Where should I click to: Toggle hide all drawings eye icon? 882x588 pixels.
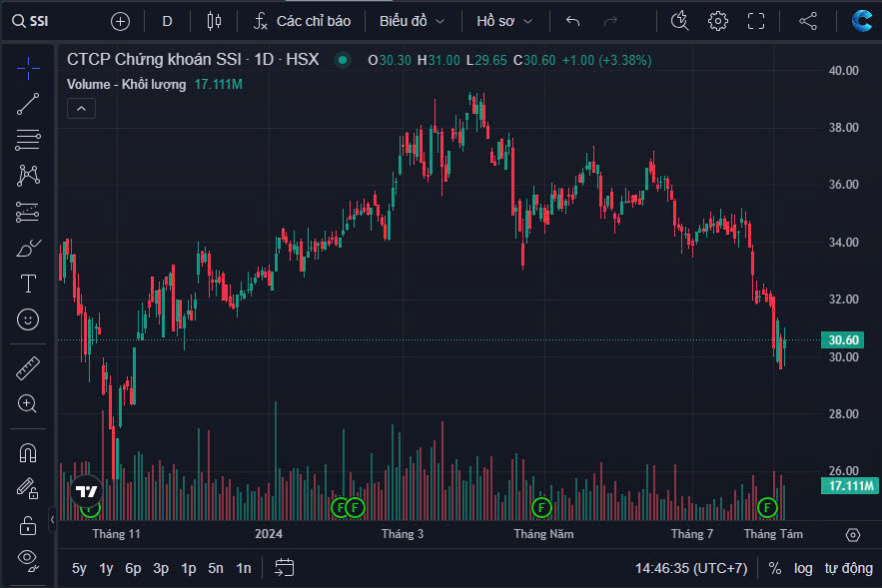(28, 560)
